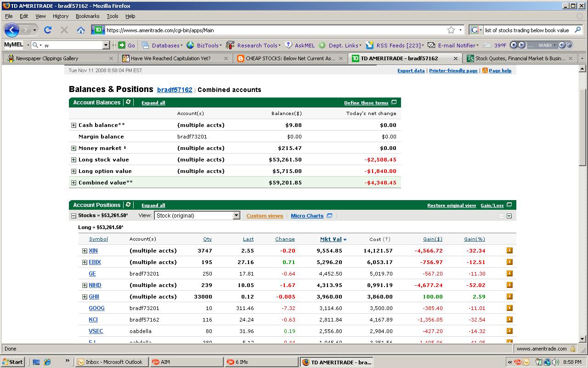Click the yellow action arrow for XIN
The width and height of the screenshot is (588, 368).
(509, 251)
